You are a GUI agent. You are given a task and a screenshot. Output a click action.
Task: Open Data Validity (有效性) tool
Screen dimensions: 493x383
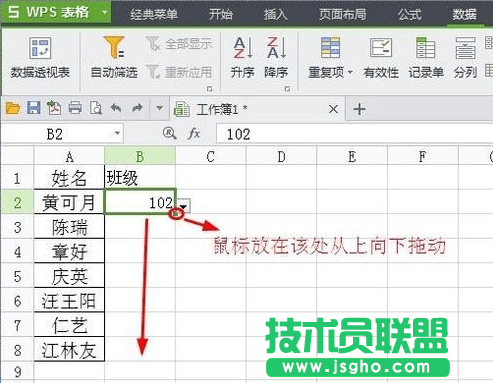tap(381, 57)
